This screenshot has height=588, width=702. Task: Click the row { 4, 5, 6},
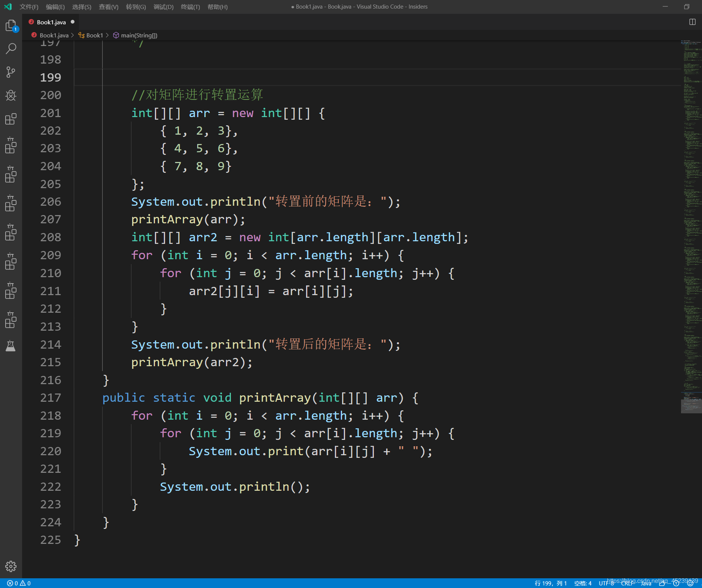[x=199, y=148]
